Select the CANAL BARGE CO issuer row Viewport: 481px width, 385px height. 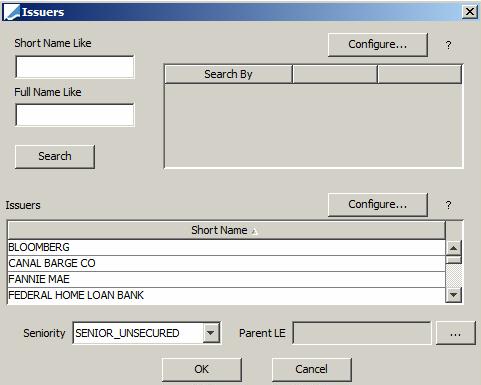click(x=226, y=263)
